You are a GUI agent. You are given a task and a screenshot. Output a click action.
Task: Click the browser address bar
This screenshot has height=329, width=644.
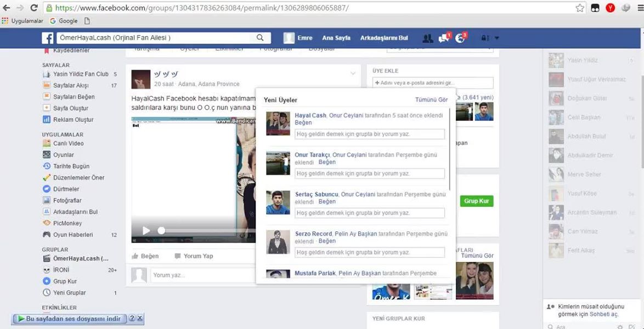(x=308, y=8)
